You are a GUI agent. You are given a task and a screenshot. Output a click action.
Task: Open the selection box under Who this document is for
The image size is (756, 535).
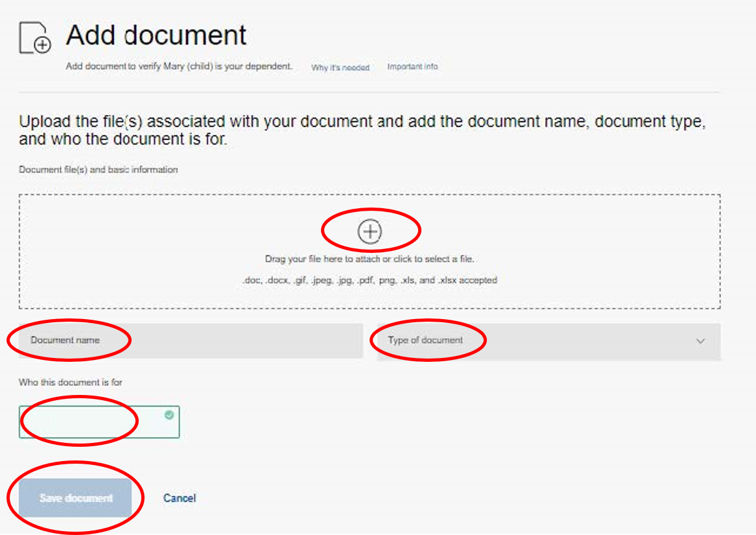(99, 421)
